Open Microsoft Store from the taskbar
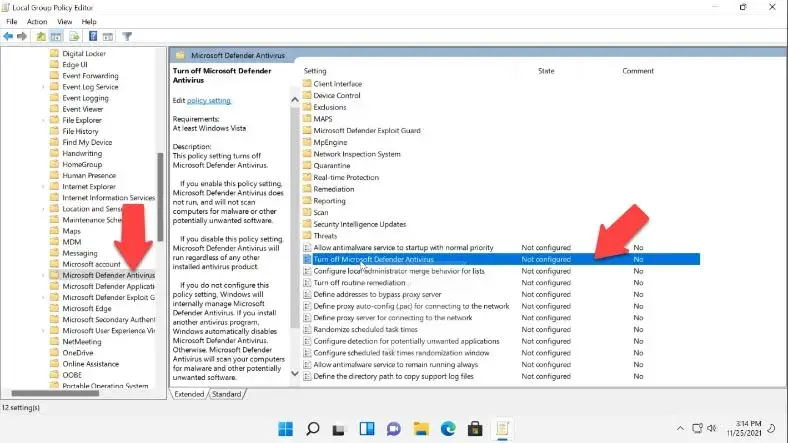788x443 pixels. coord(475,428)
